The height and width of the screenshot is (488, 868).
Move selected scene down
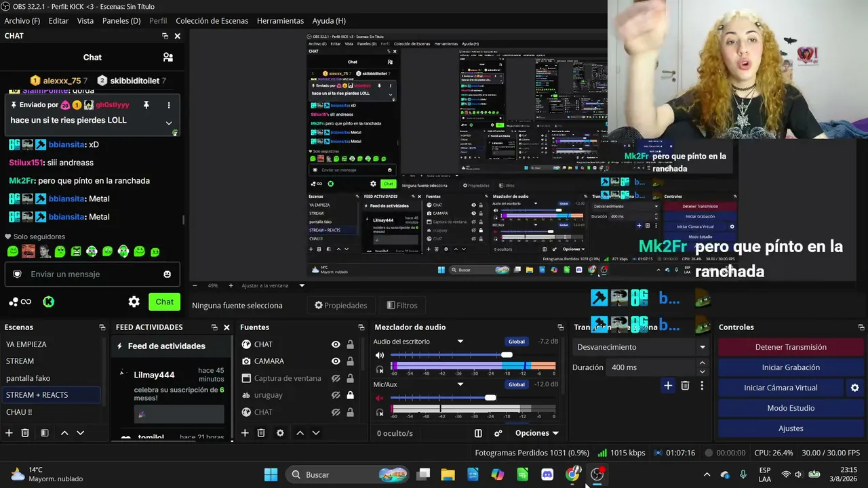click(80, 433)
